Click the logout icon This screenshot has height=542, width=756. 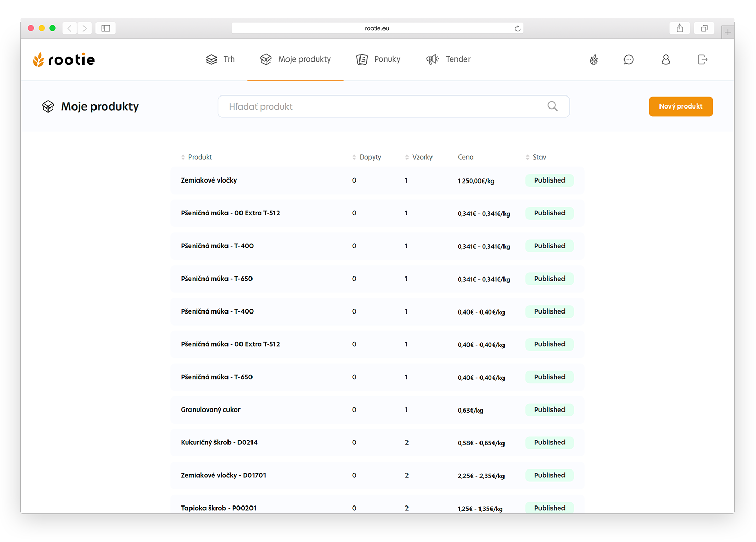pos(702,59)
